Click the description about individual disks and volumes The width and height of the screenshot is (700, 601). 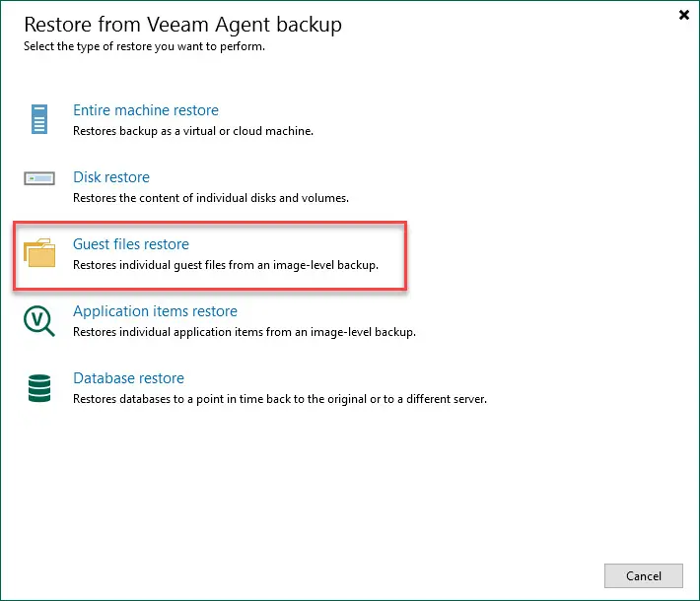(211, 198)
